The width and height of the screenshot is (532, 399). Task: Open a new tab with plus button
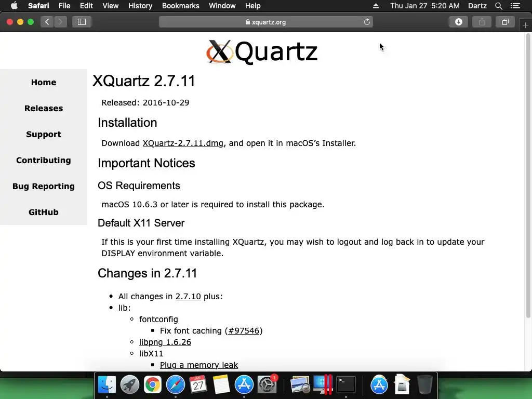[525, 25]
